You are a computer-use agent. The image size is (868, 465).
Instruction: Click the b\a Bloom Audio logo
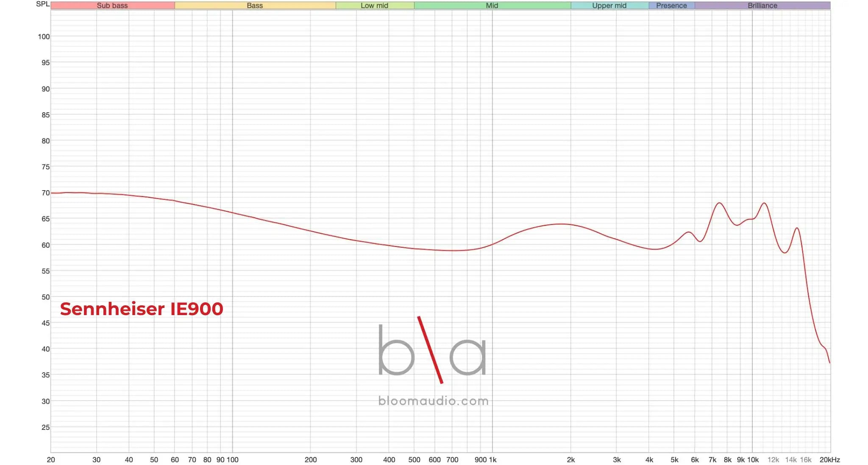[432, 350]
